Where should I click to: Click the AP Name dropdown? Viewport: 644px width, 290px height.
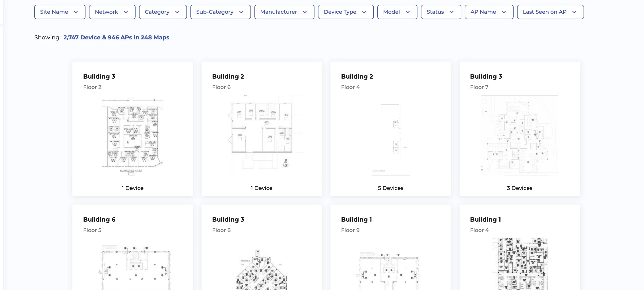click(x=489, y=12)
